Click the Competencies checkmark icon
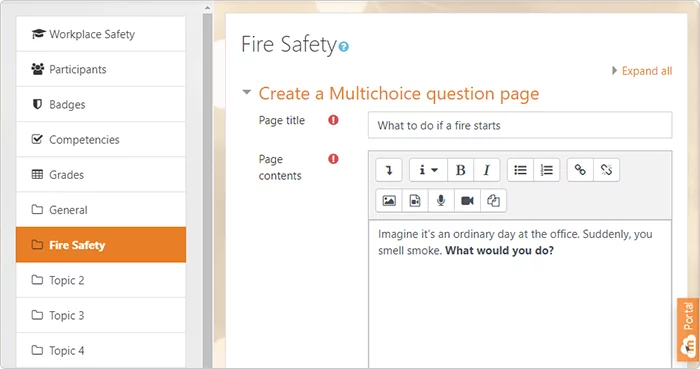The width and height of the screenshot is (700, 369). [x=38, y=139]
